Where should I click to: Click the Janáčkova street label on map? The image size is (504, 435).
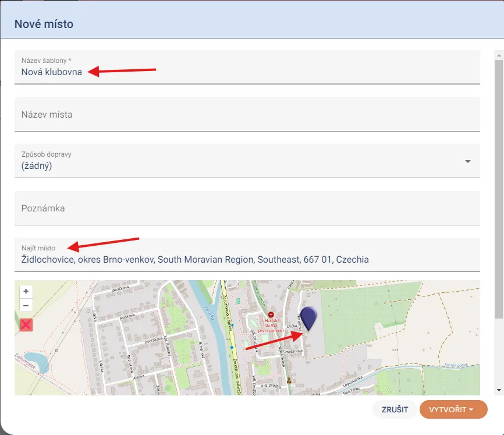[120, 288]
